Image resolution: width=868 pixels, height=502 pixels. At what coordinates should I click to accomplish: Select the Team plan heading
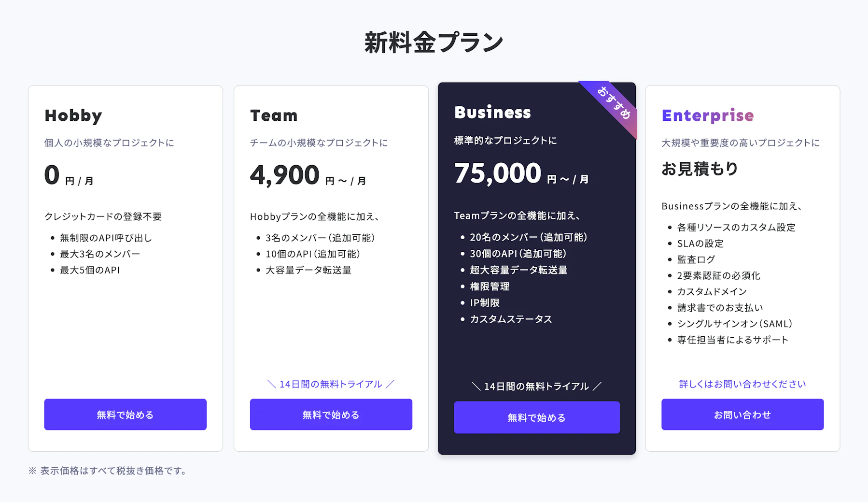(274, 116)
